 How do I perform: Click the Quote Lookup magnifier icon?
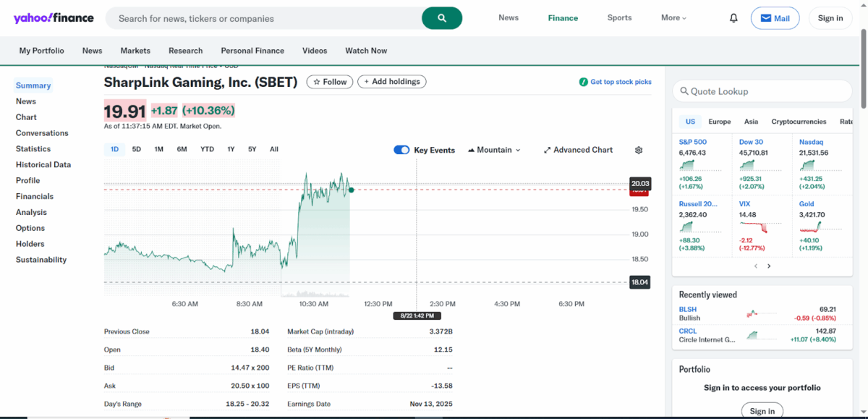pos(683,91)
